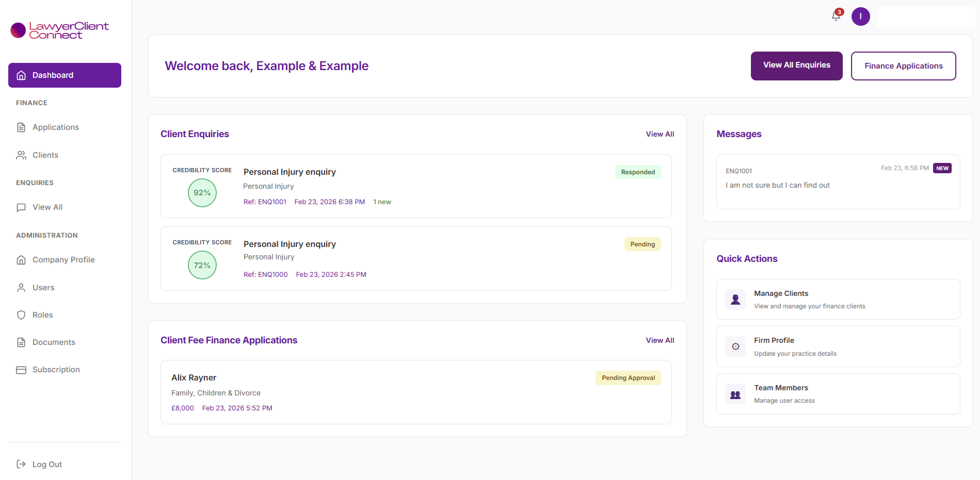Select the Users person icon
The image size is (980, 480).
tap(21, 287)
